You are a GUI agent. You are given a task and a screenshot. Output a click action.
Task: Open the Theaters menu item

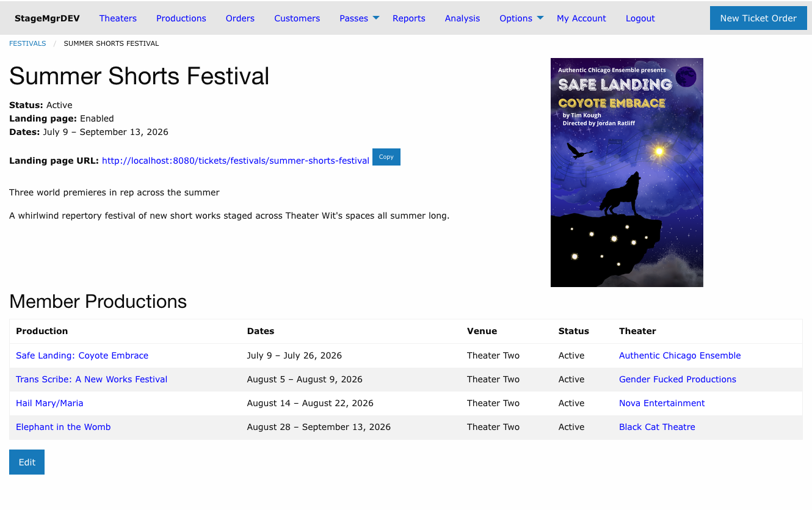pos(118,18)
